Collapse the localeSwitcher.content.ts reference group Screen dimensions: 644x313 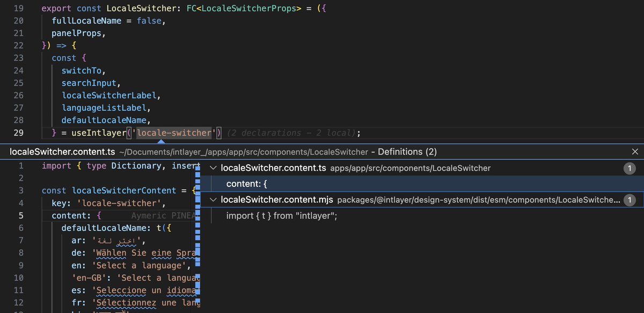[214, 168]
